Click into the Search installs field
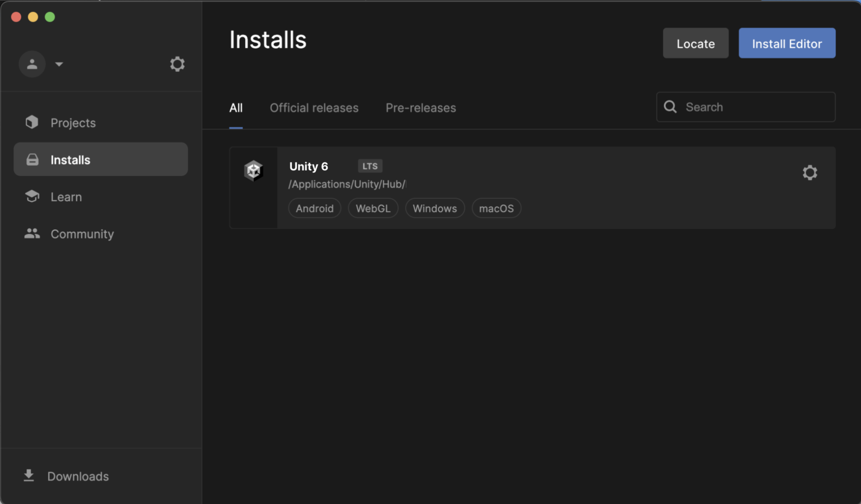The height and width of the screenshot is (504, 861). click(x=756, y=107)
